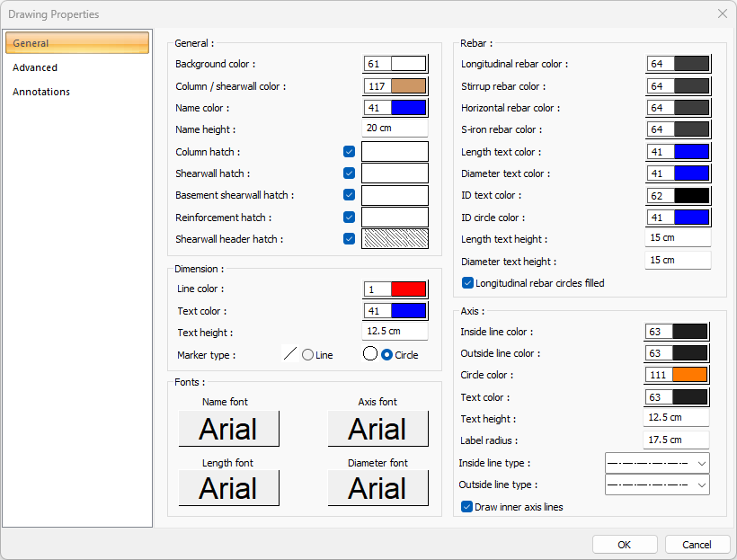This screenshot has width=737, height=560.
Task: Expand the Inside line type dropdown
Action: coord(657,463)
